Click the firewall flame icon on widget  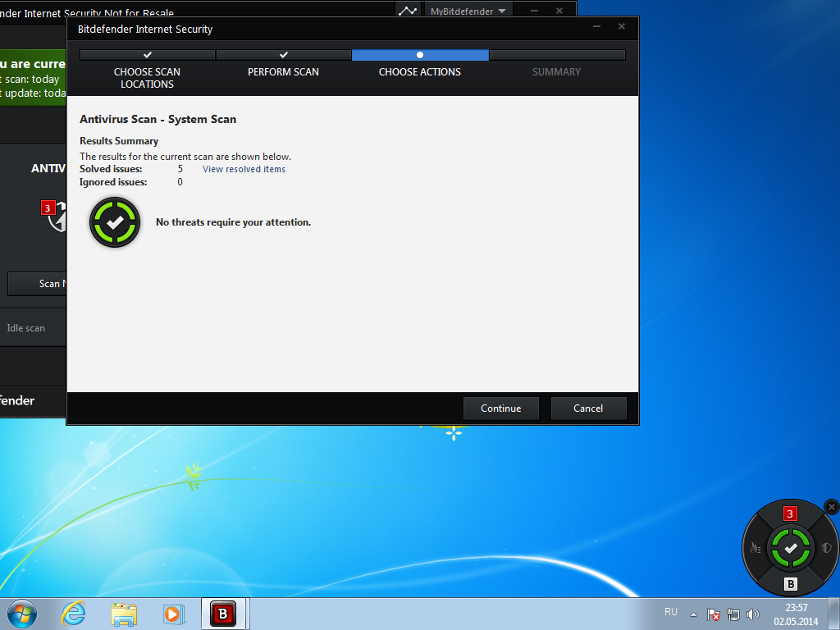point(755,548)
